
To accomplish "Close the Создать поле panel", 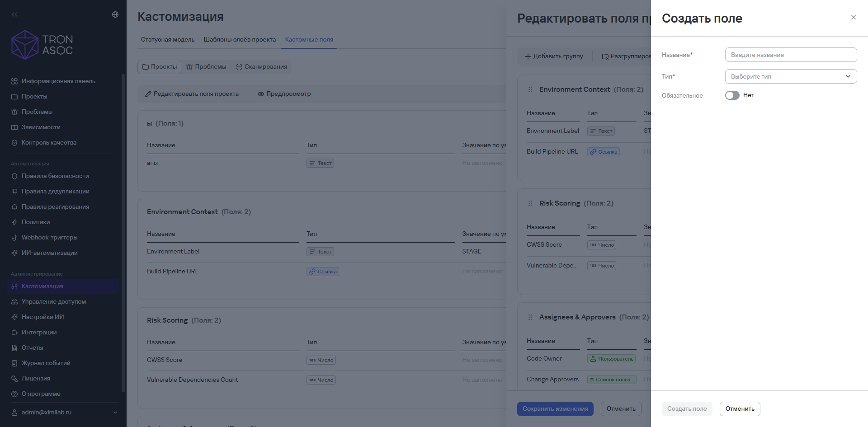I will click(854, 17).
